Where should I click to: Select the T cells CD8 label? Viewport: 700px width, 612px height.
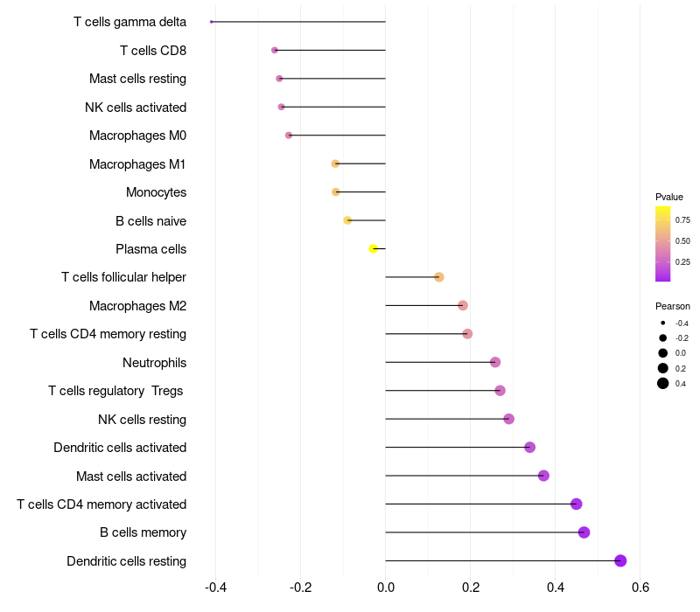click(x=153, y=51)
